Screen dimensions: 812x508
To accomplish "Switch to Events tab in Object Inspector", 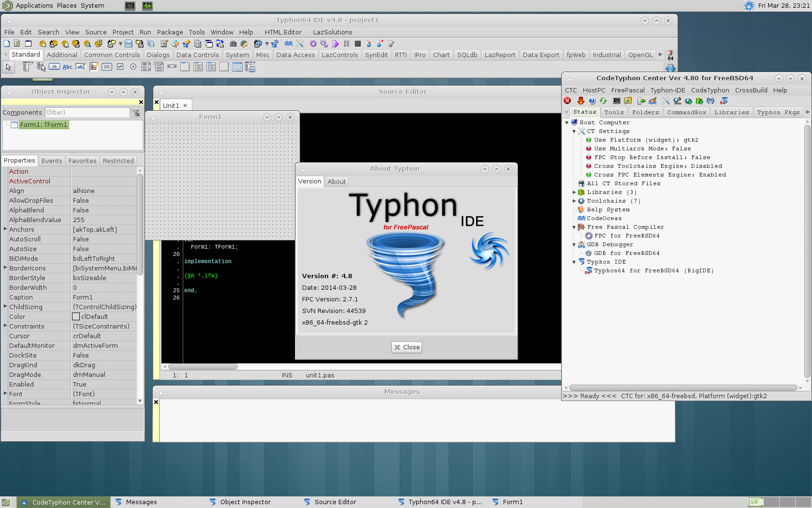I will 52,161.
